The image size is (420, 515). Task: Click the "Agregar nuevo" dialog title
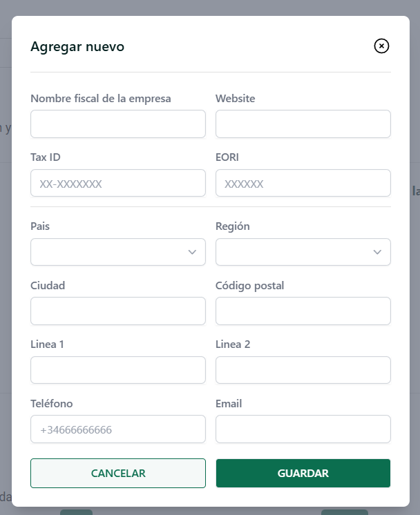click(77, 47)
